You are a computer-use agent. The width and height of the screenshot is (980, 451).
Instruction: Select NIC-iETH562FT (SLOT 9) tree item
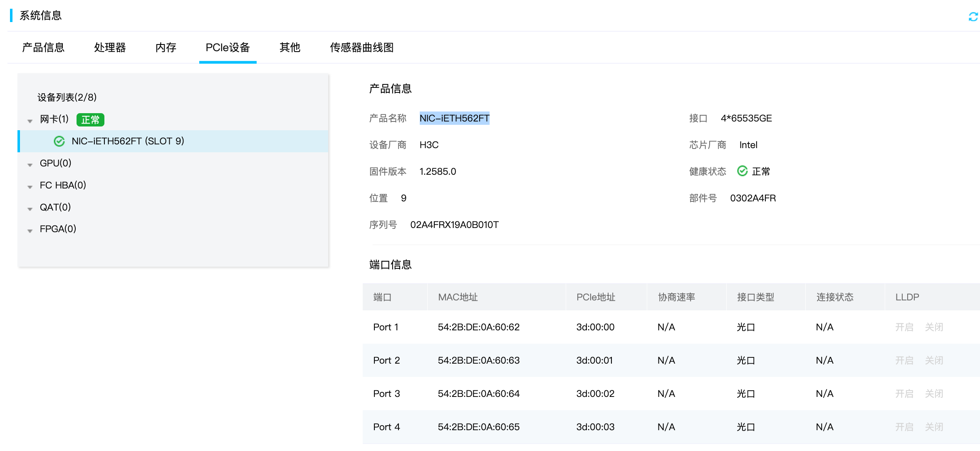coord(128,141)
